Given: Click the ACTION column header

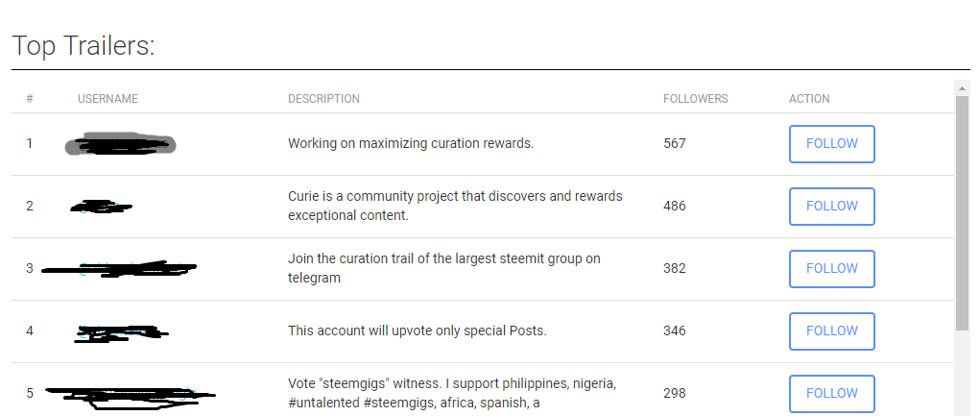Looking at the screenshot, I should (809, 99).
